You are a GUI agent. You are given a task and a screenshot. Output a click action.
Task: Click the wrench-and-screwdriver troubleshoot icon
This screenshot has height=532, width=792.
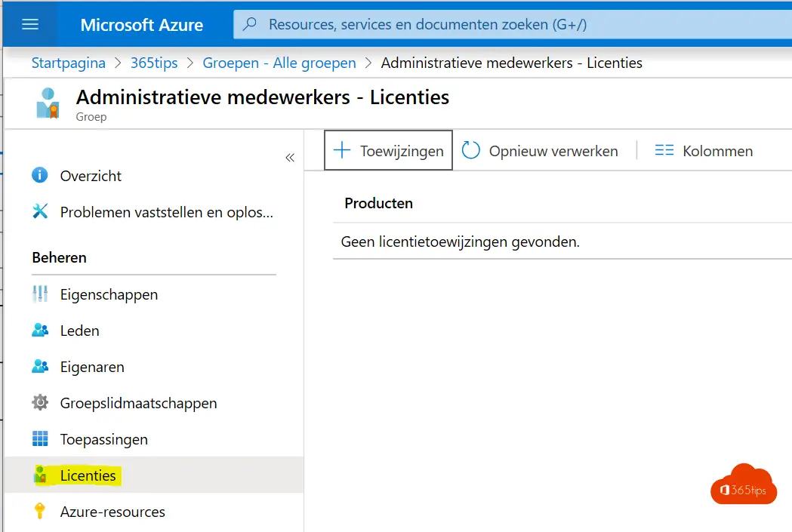click(x=40, y=211)
